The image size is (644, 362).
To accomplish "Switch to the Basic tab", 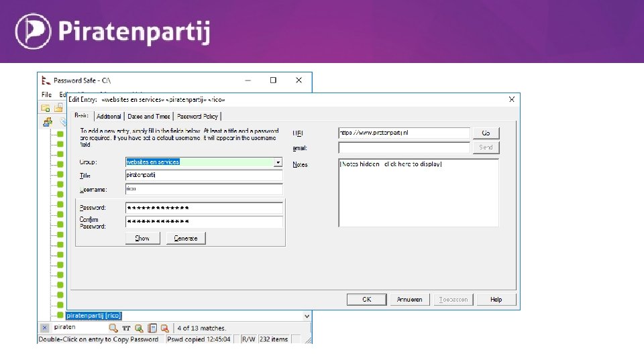I will point(81,116).
